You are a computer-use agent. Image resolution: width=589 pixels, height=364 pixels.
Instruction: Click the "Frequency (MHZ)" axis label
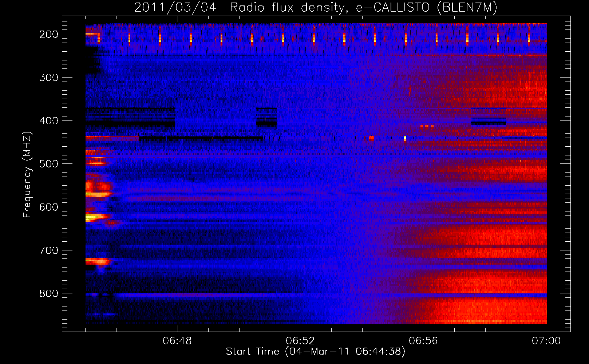[x=27, y=174]
